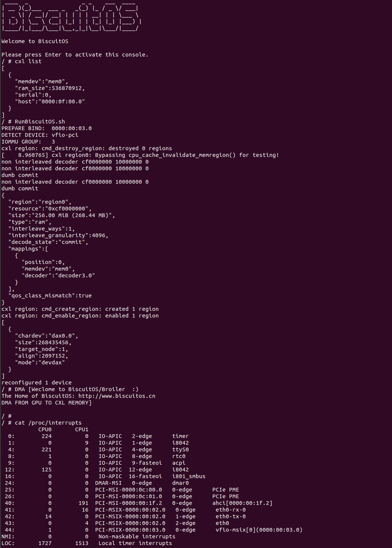
Task: Open the http://www.biscuitos.cn URL
Action: [117, 396]
